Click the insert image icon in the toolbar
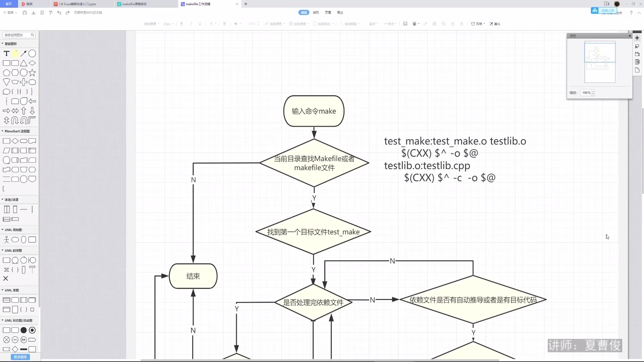The height and width of the screenshot is (362, 644). click(405, 24)
